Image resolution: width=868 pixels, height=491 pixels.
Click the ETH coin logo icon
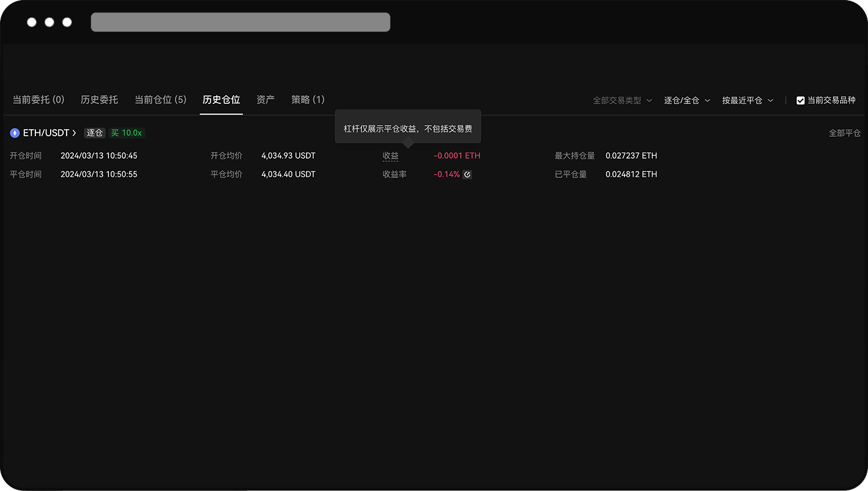[x=14, y=133]
